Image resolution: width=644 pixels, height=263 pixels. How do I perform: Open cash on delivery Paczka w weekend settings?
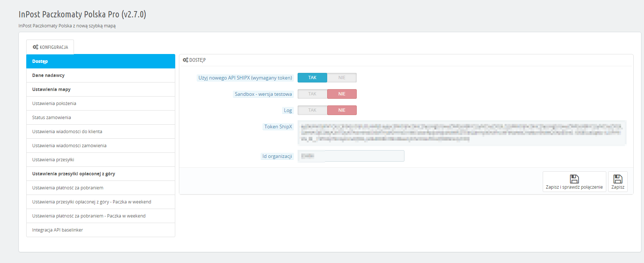click(101, 216)
